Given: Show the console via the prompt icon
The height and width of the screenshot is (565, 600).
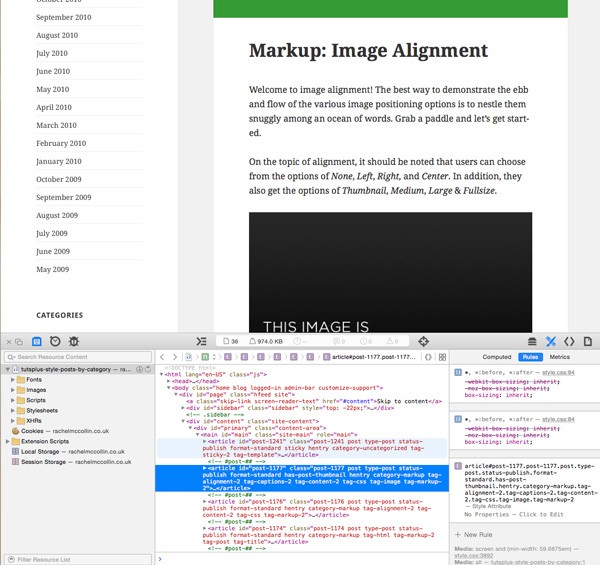Looking at the screenshot, I should [x=201, y=341].
